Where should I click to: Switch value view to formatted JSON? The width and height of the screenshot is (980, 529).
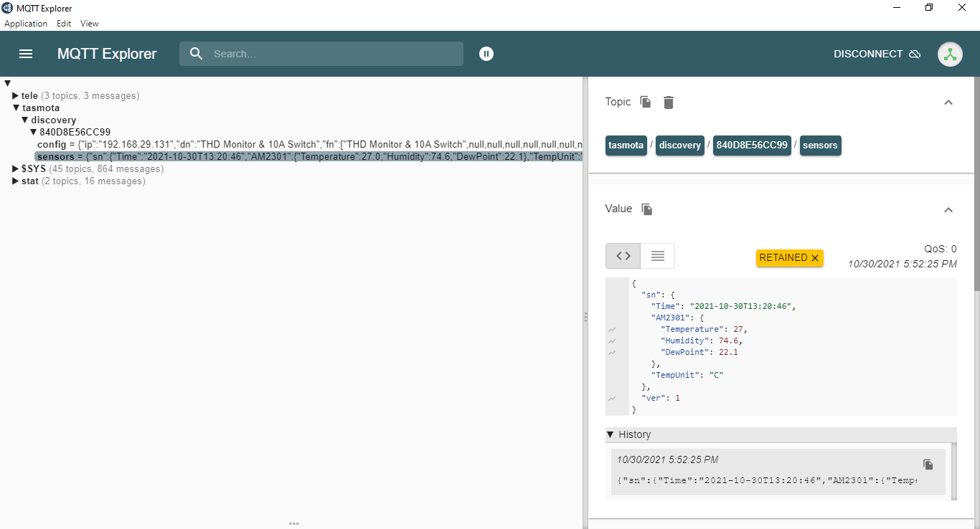(x=623, y=256)
